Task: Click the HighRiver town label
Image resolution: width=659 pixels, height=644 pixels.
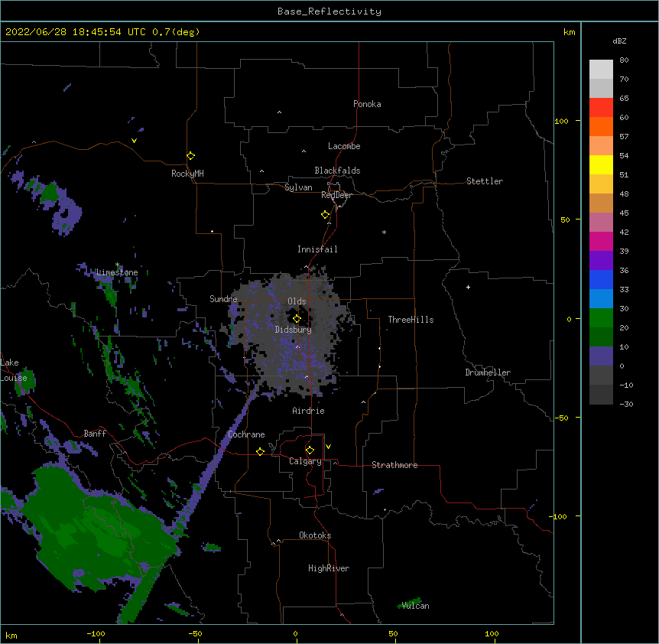Action: coord(329,568)
